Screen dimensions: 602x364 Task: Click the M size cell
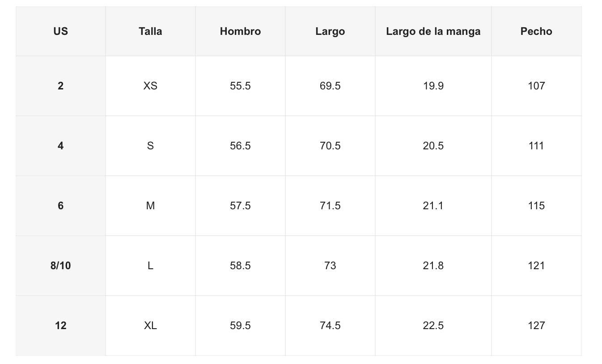[150, 206]
